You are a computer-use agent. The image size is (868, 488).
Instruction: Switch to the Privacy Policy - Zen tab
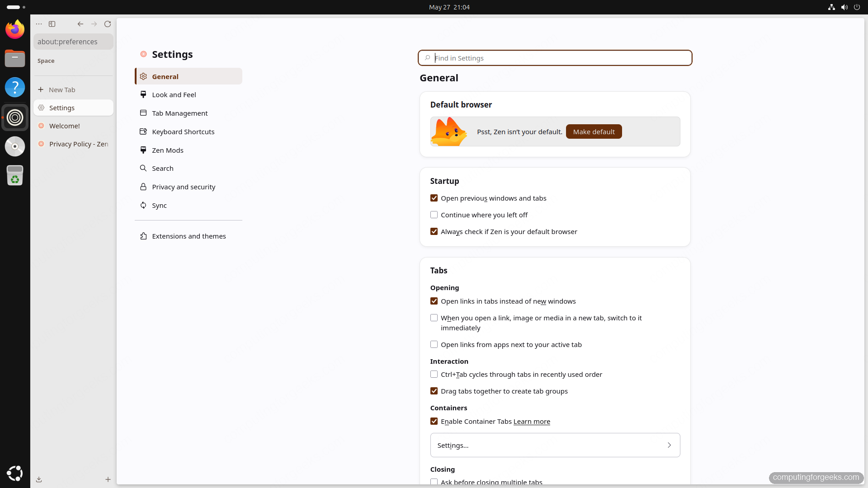[x=73, y=144]
